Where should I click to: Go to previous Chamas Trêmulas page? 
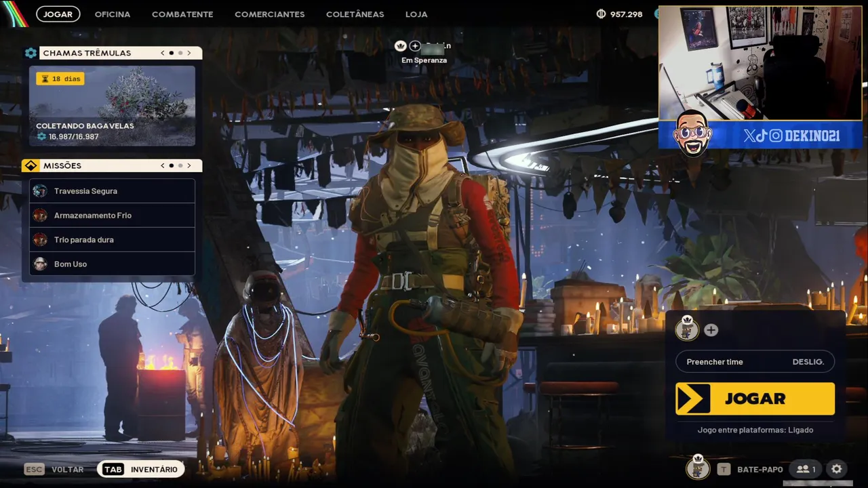(163, 53)
